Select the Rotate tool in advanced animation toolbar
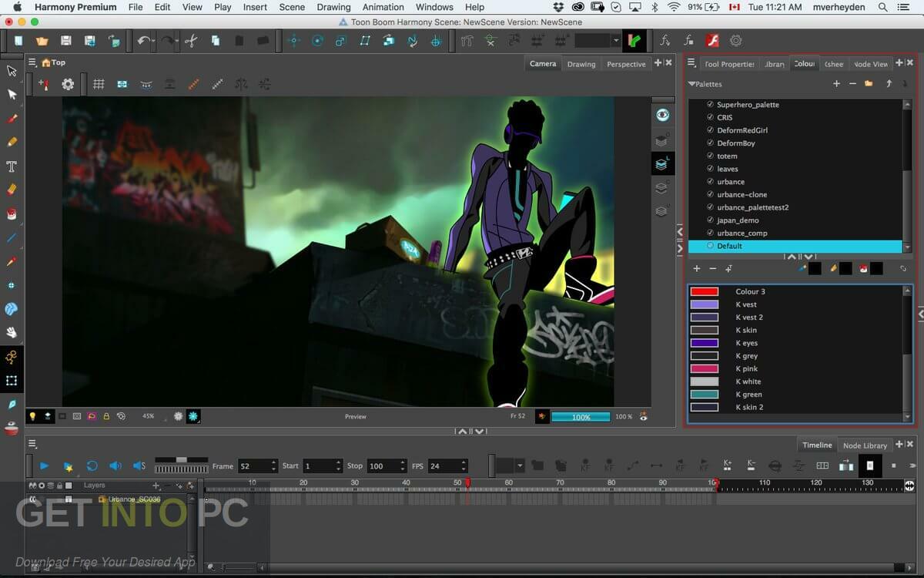The image size is (924, 578). click(x=316, y=40)
